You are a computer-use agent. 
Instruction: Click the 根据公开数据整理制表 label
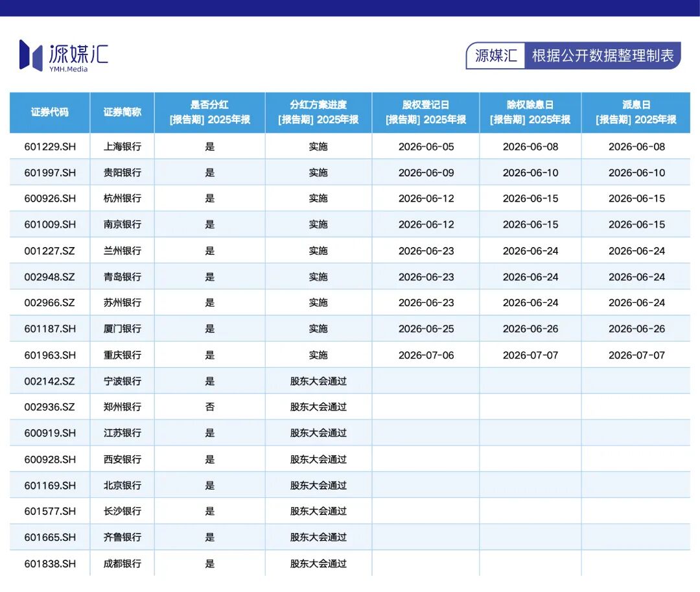pos(603,56)
